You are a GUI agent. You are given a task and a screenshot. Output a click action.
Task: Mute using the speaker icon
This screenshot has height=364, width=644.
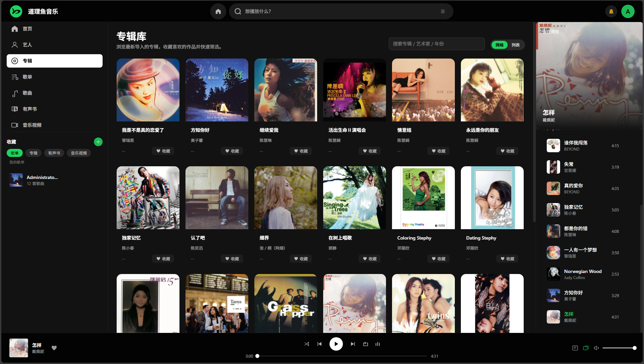coord(596,348)
